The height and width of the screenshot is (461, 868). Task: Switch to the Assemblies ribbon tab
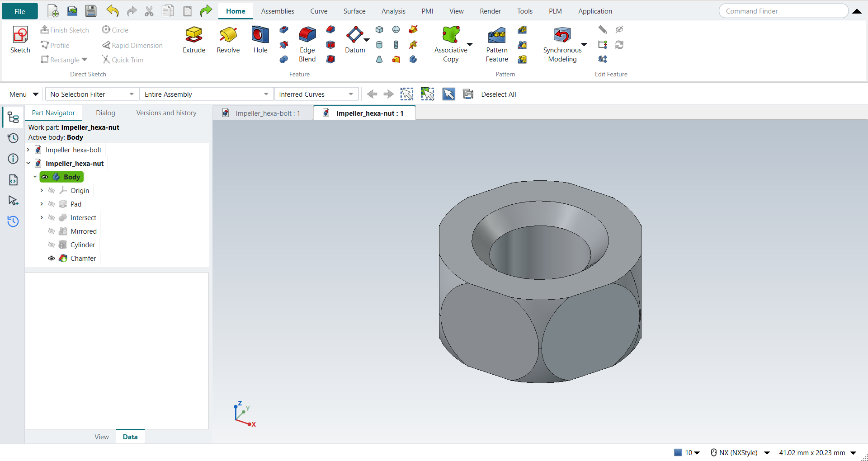tap(278, 11)
